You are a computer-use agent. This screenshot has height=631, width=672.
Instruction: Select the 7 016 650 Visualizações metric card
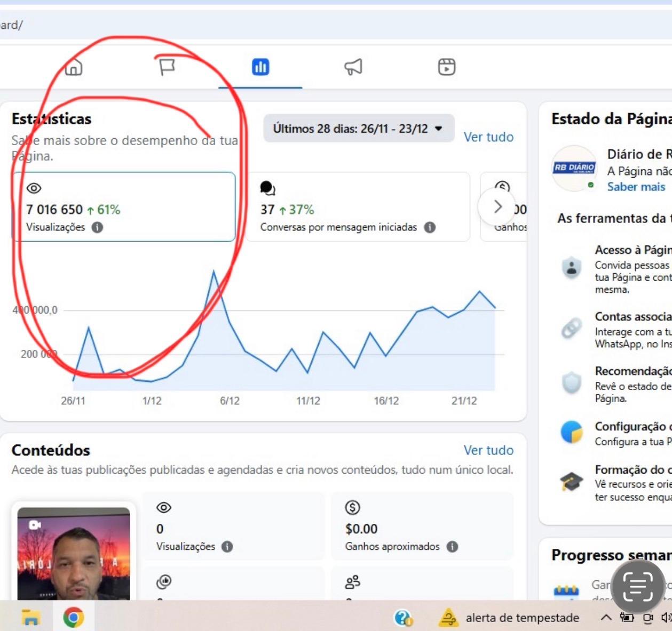point(124,207)
